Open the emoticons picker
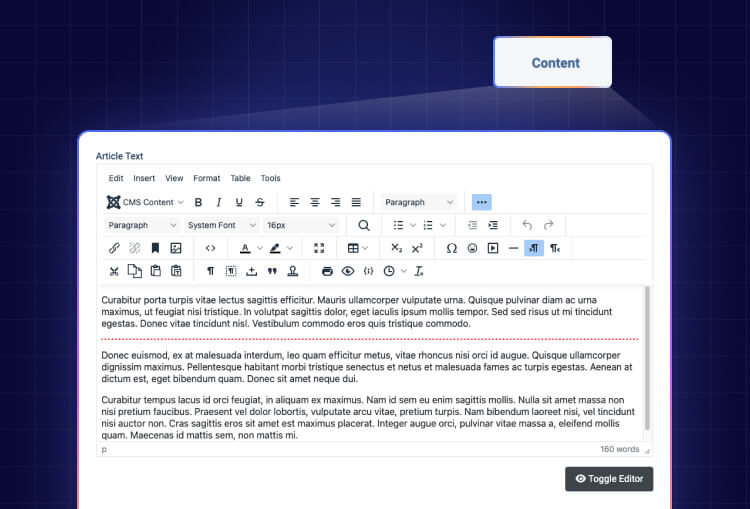750x509 pixels. [472, 248]
